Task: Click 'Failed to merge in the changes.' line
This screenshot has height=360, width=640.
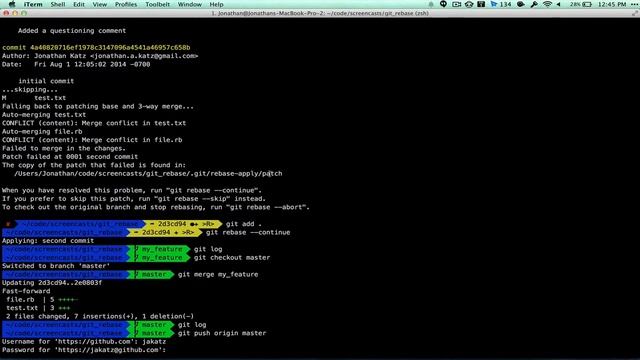Action: pos(64,149)
